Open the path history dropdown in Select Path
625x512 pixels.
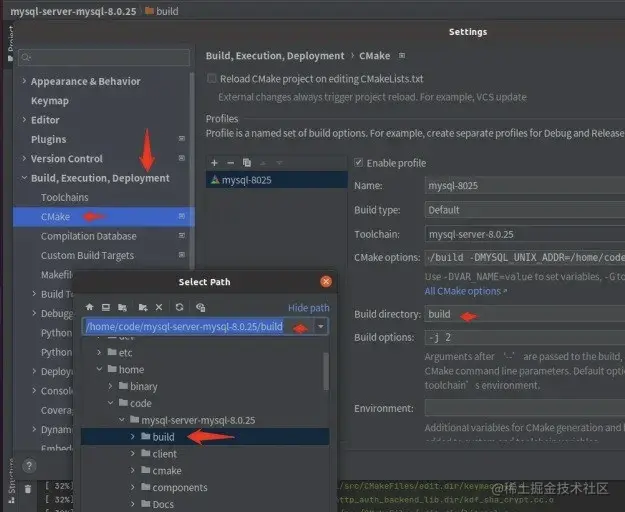(x=321, y=326)
